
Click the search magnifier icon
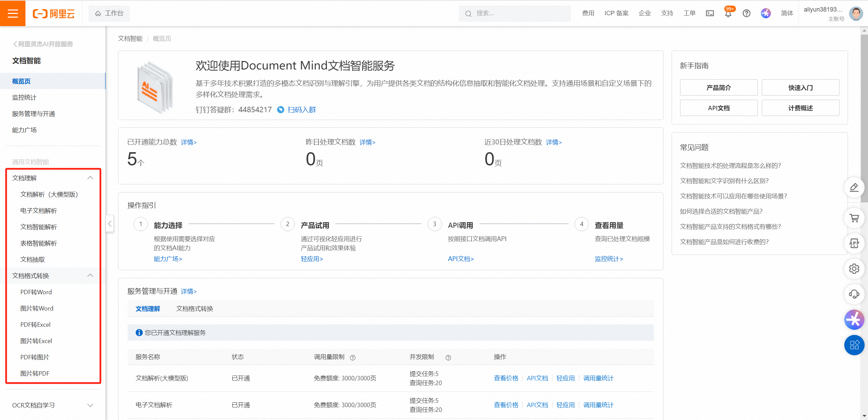[x=468, y=14]
